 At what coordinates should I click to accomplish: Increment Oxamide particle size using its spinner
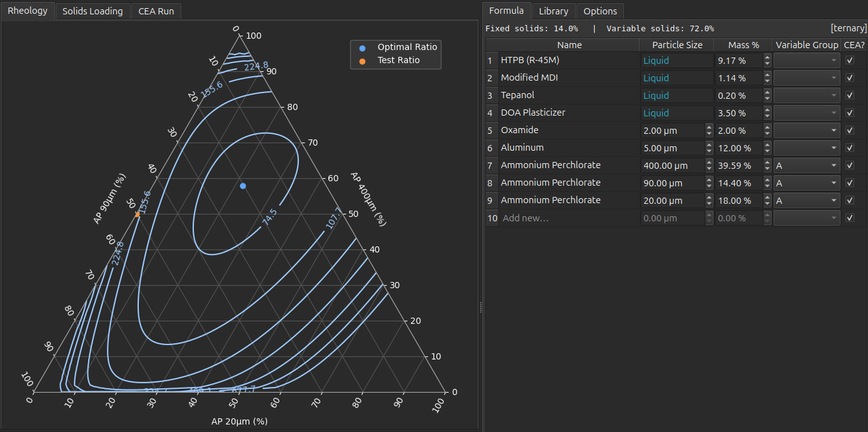click(x=709, y=128)
